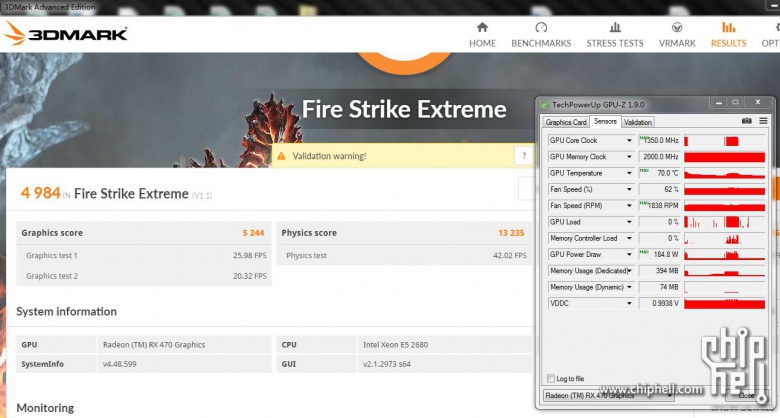780x418 pixels.
Task: Click the Radeon (TM) RX 470 Graphics GPU field
Action: point(185,344)
